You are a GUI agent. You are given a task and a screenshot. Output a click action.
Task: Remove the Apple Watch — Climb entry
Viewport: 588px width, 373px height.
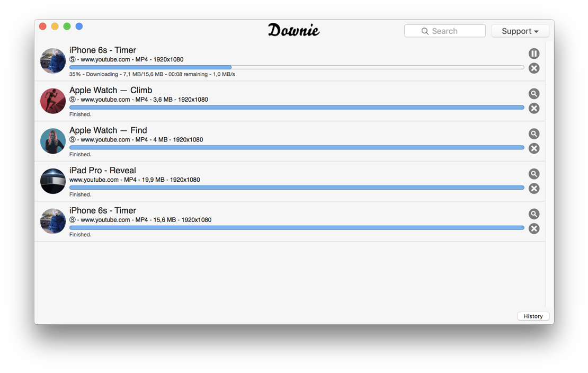[534, 108]
